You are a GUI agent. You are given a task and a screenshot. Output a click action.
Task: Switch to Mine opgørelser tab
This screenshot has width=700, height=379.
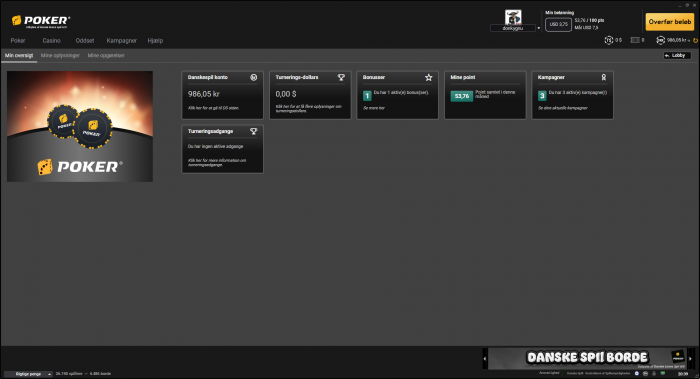click(106, 55)
